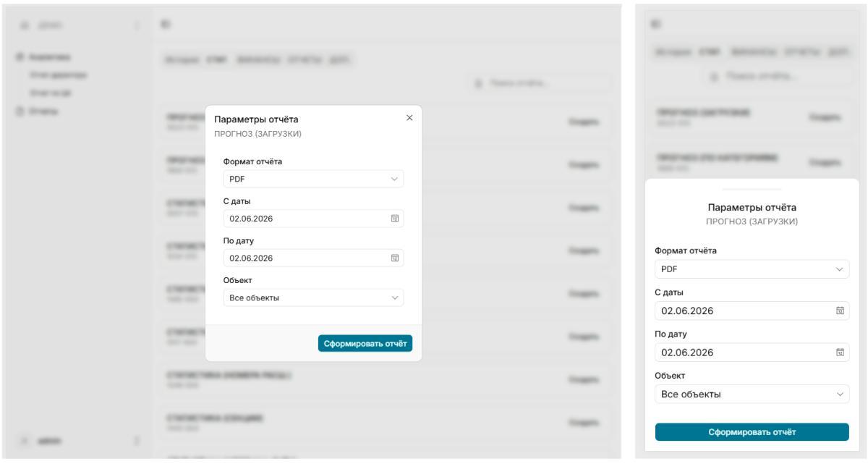Open calendar icon for С даты in centered dialog
The height and width of the screenshot is (464, 868).
(395, 219)
